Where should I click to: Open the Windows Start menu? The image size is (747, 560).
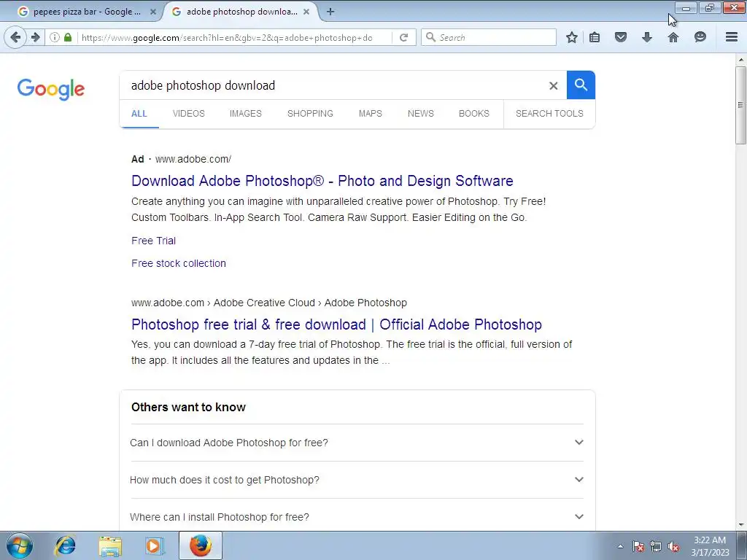coord(19,545)
